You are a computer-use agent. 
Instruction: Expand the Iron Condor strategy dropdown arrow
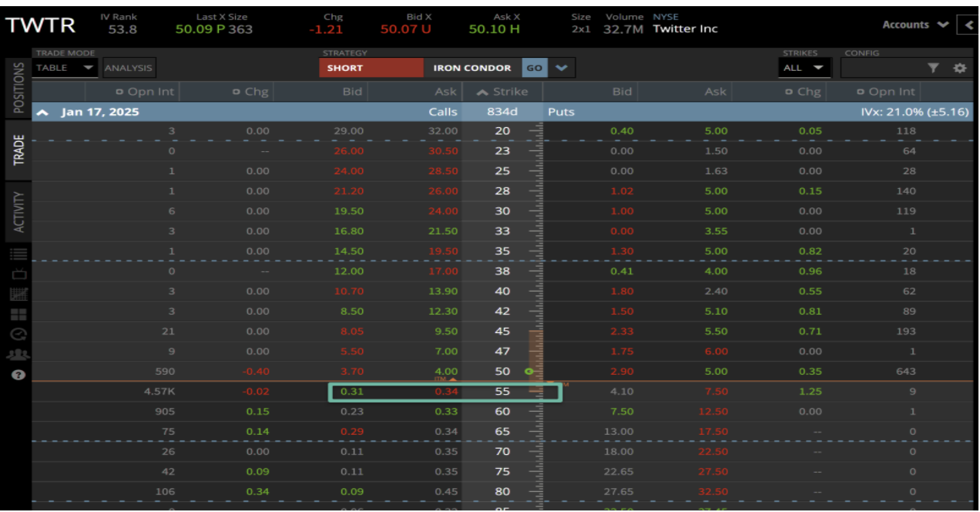point(561,68)
